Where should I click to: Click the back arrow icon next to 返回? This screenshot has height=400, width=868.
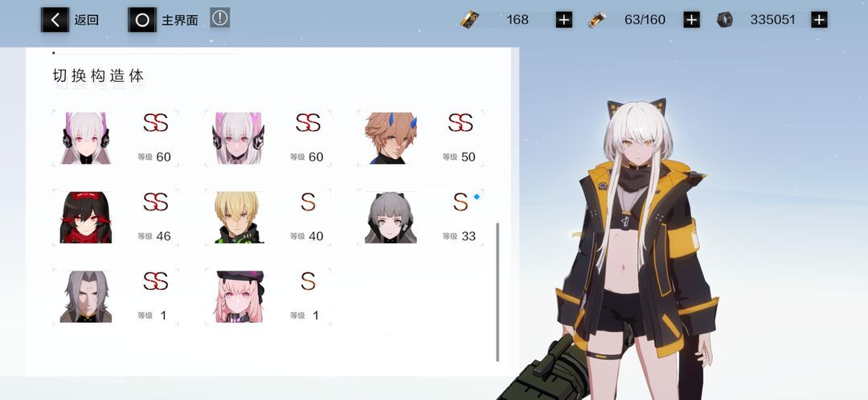pyautogui.click(x=55, y=20)
